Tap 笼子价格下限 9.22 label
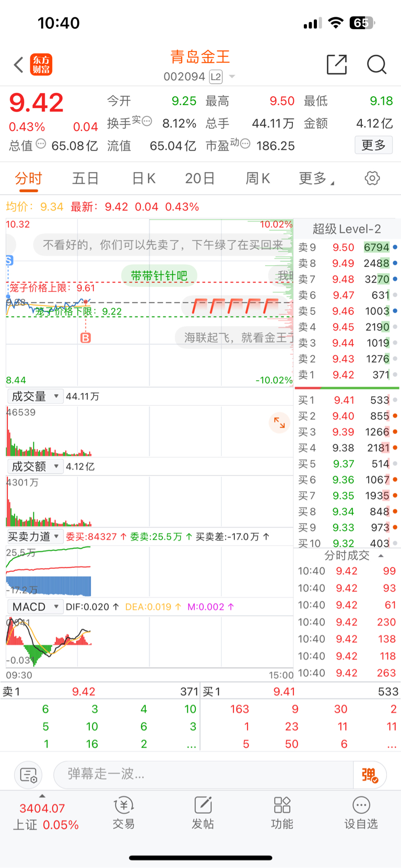 click(x=78, y=312)
